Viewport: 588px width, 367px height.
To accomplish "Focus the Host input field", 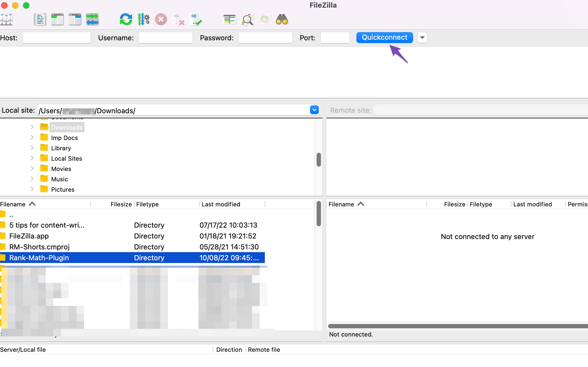I will tap(57, 38).
